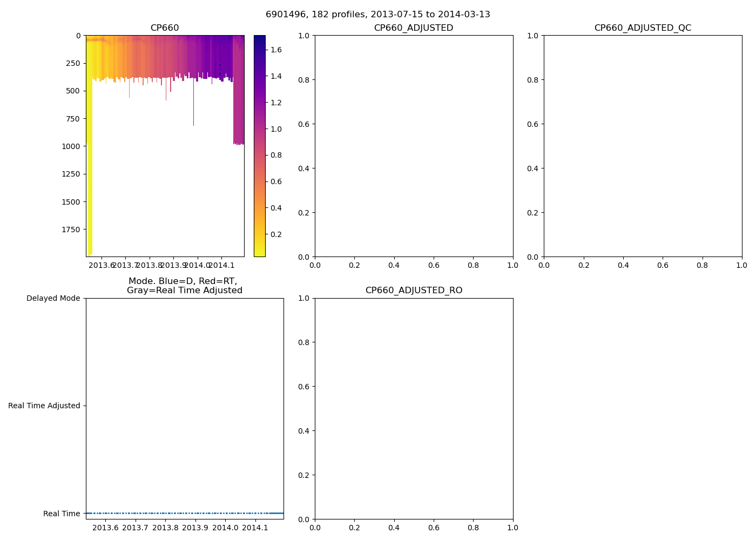Viewport: 756px width, 540px height.
Task: Click the figure title with 182 profiles
Action: tap(377, 15)
